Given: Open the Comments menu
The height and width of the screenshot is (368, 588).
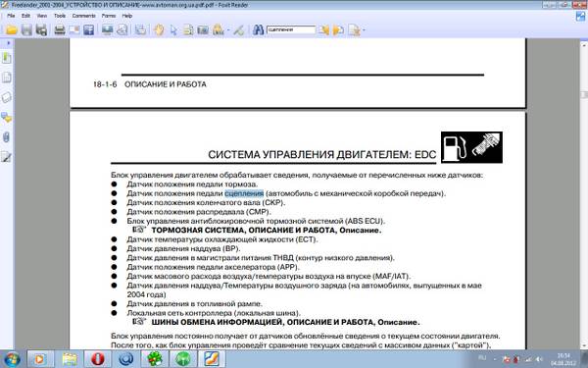Looking at the screenshot, I should point(84,16).
